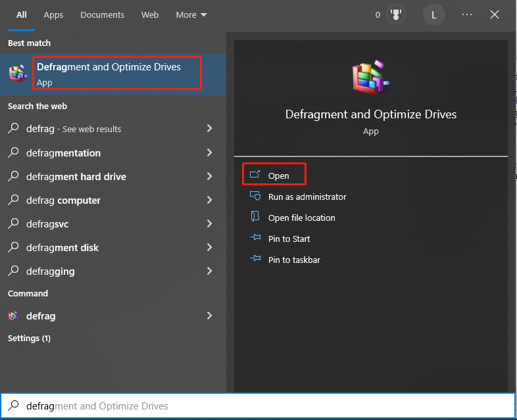Screen dimensions: 517x420
Task: Click the large Defragment icon in preview pane
Action: pyautogui.click(x=370, y=78)
